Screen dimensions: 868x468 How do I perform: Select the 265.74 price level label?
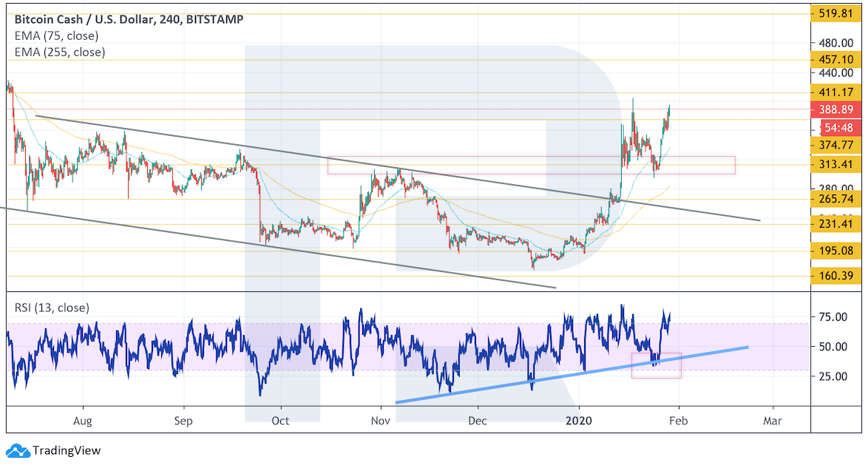tap(836, 199)
